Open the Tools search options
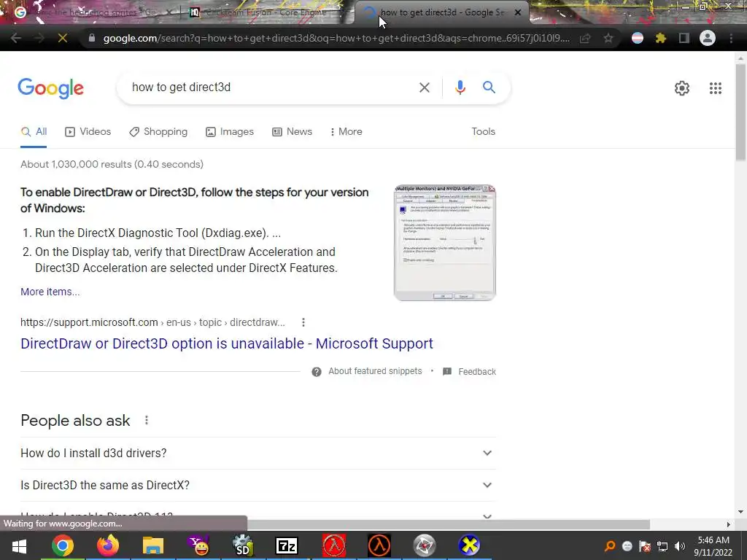Viewport: 747px width, 560px height. pos(483,131)
